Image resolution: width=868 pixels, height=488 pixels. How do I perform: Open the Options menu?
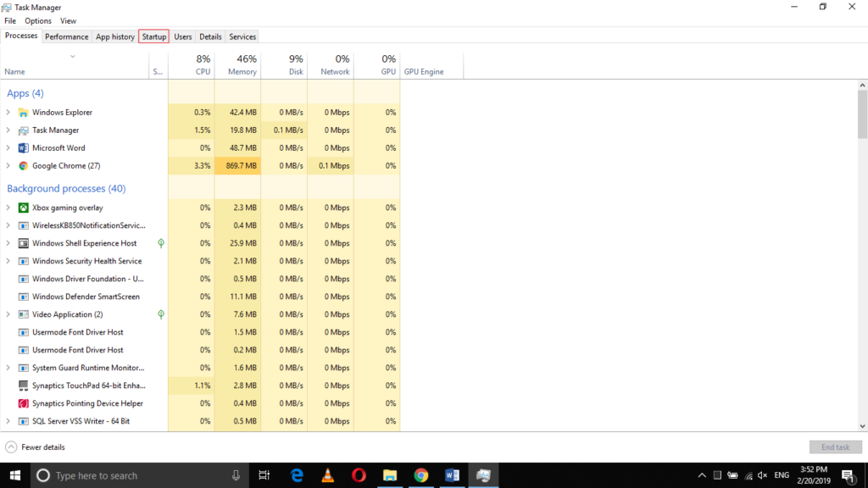click(37, 20)
